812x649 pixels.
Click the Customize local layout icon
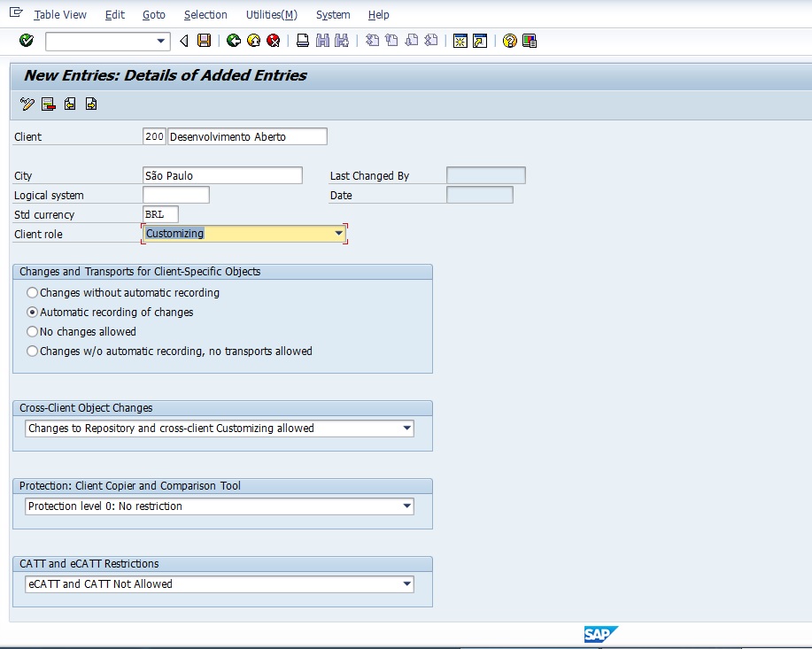[530, 41]
